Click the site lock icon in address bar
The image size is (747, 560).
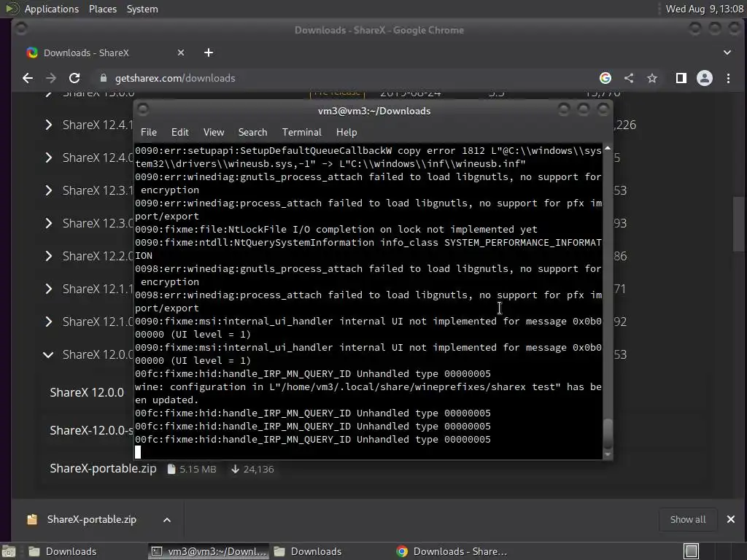pos(104,78)
